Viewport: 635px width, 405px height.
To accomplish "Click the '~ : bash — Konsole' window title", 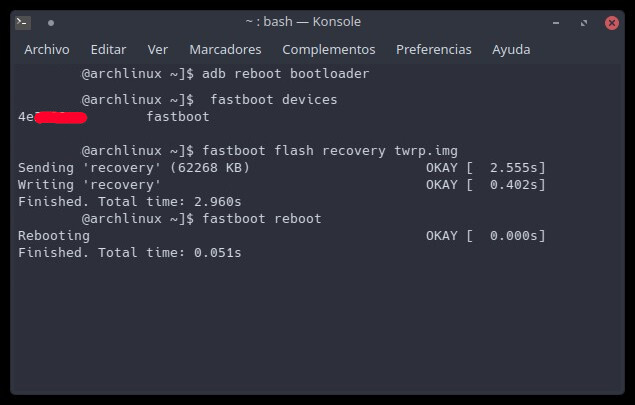I will coord(303,22).
